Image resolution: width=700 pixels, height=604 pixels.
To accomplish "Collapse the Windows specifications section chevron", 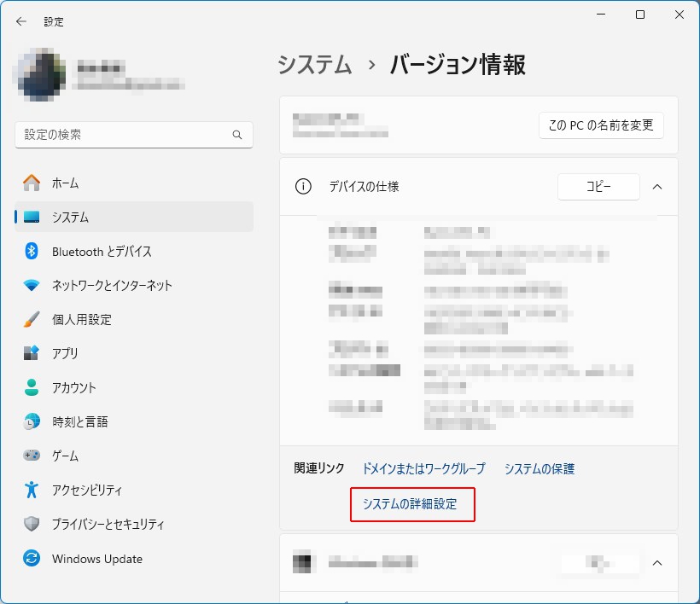I will [657, 563].
